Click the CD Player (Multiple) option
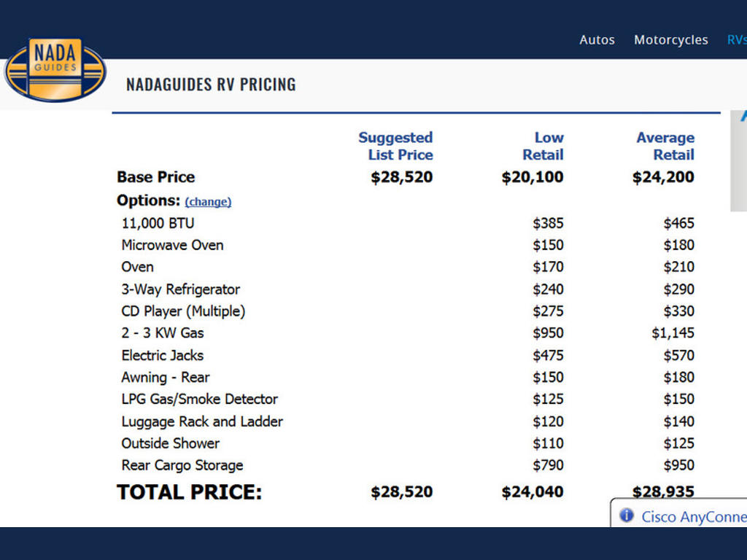Image resolution: width=747 pixels, height=560 pixels. coord(183,311)
